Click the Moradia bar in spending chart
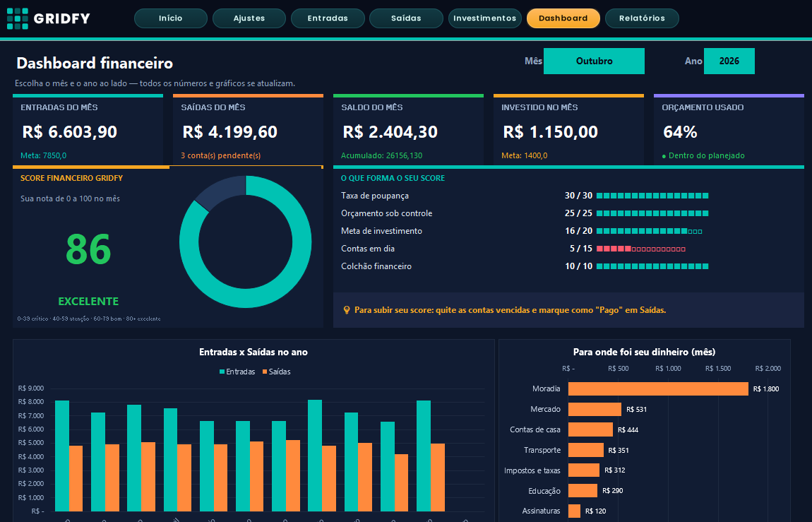The height and width of the screenshot is (522, 812). coord(658,389)
